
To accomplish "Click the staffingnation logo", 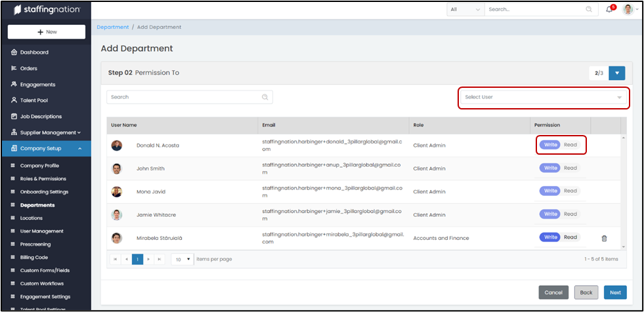I will click(x=47, y=10).
